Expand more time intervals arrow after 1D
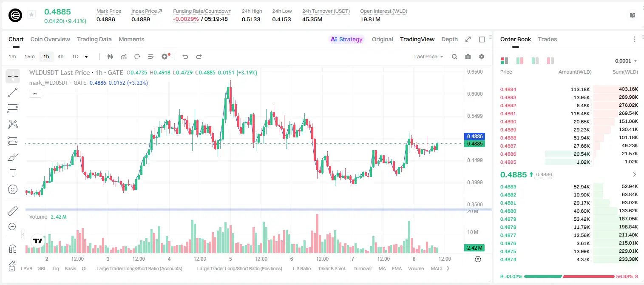The width and height of the screenshot is (644, 285). tap(86, 57)
